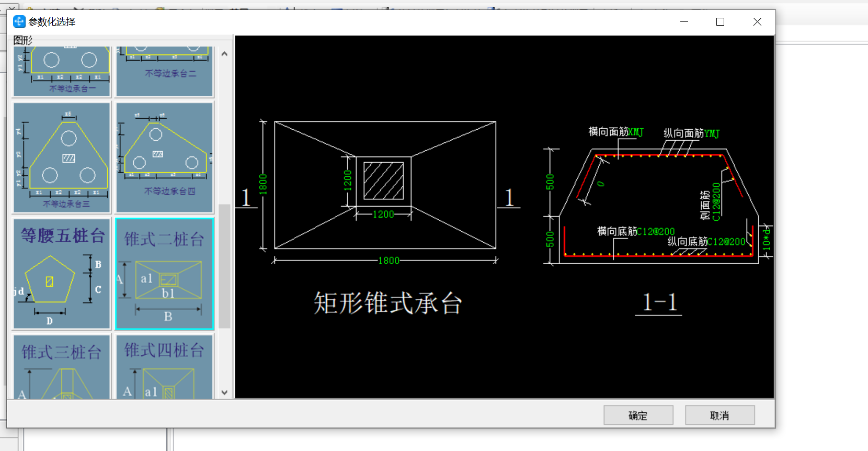Image resolution: width=868 pixels, height=451 pixels.
Task: Click the shape list scrollbar thumb
Action: pyautogui.click(x=224, y=266)
